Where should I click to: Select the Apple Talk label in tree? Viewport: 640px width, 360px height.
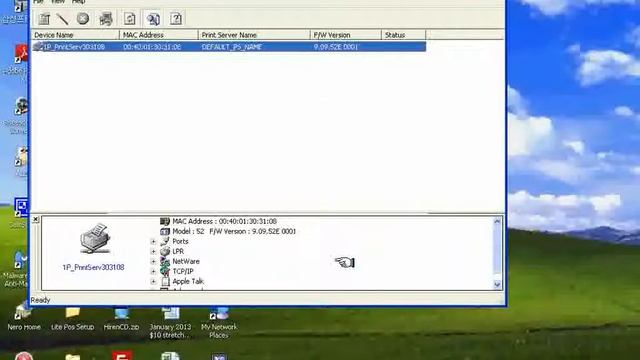(188, 282)
